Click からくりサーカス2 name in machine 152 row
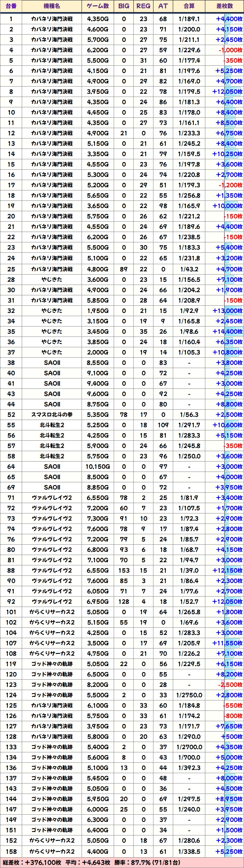 [x=52, y=840]
